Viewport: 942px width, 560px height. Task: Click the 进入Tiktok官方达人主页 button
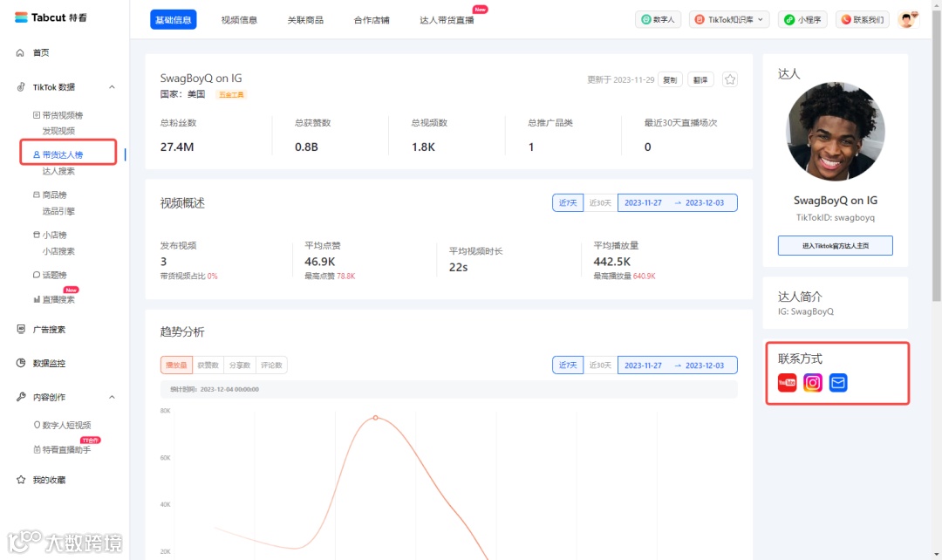pyautogui.click(x=836, y=245)
